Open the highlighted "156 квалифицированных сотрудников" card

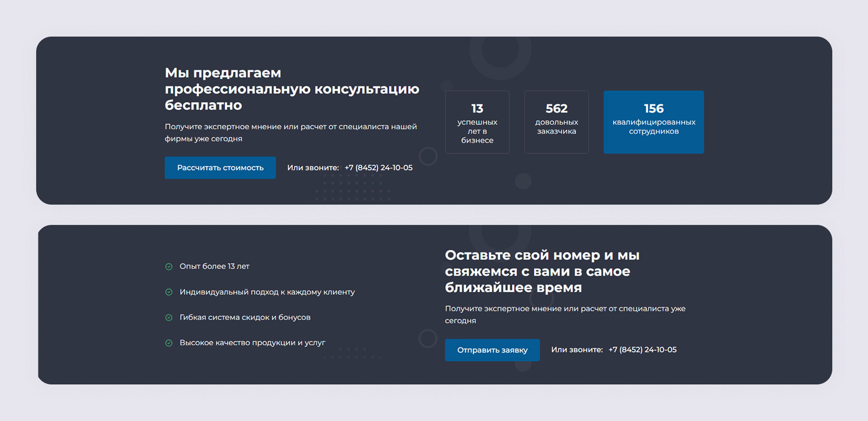click(x=653, y=122)
